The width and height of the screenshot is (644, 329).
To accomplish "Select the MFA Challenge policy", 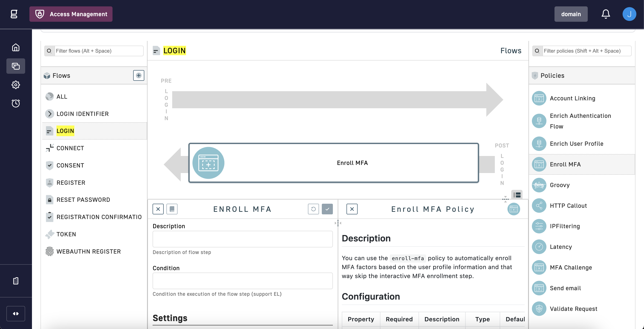I will coord(571,267).
